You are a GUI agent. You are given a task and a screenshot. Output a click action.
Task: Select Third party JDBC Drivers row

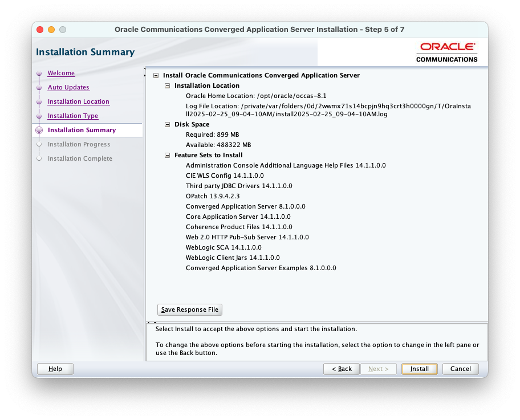(x=239, y=186)
